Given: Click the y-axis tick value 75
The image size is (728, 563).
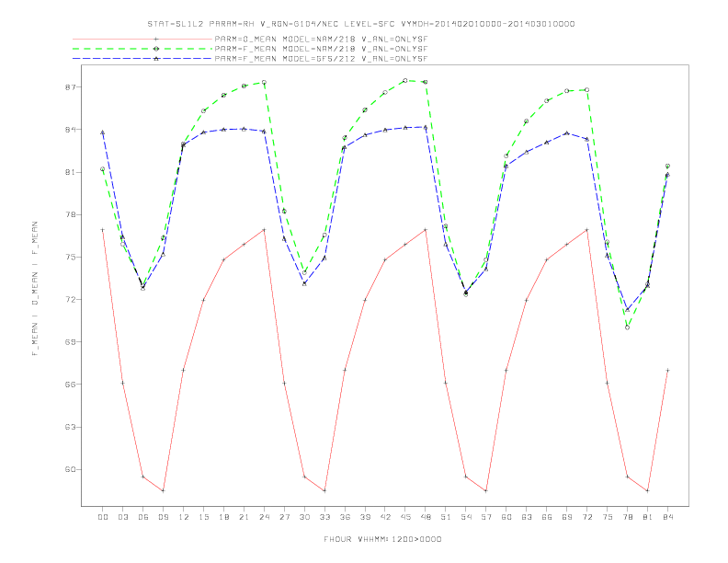Looking at the screenshot, I should click(x=70, y=257).
